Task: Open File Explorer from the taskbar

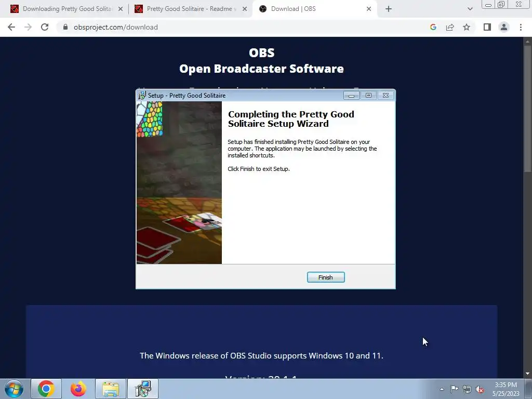Action: (111, 389)
